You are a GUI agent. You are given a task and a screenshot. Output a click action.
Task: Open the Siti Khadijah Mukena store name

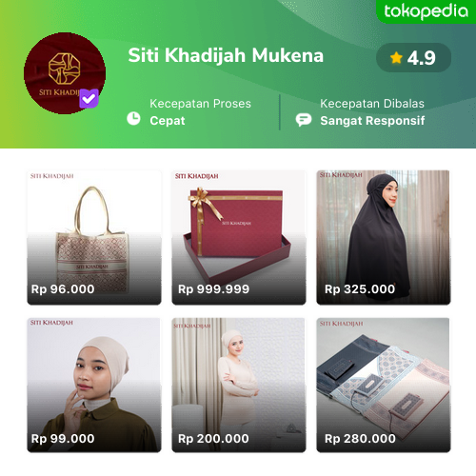point(226,55)
